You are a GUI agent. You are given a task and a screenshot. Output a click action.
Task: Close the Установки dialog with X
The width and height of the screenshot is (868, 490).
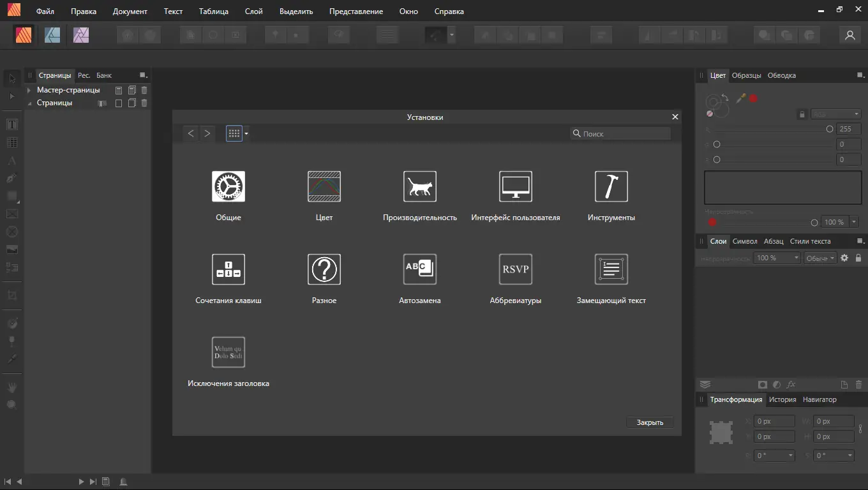point(675,117)
